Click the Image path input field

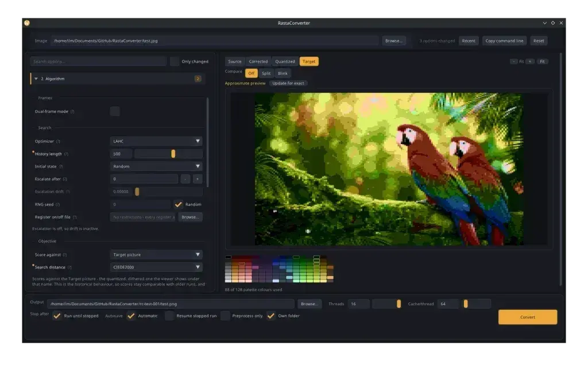tap(215, 41)
